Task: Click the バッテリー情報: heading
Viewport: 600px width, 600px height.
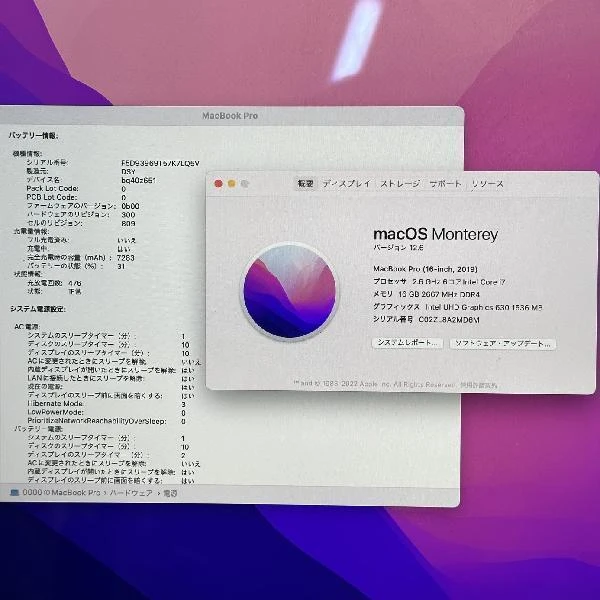Action: pyautogui.click(x=33, y=135)
